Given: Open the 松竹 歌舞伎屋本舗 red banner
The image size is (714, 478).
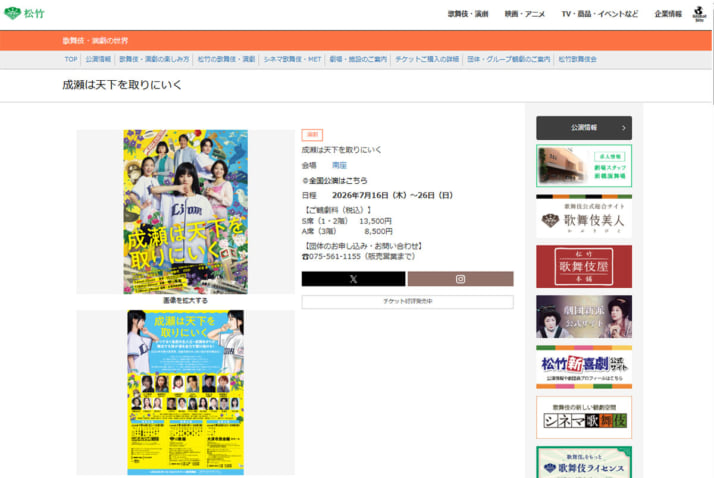Looking at the screenshot, I should click(x=584, y=266).
